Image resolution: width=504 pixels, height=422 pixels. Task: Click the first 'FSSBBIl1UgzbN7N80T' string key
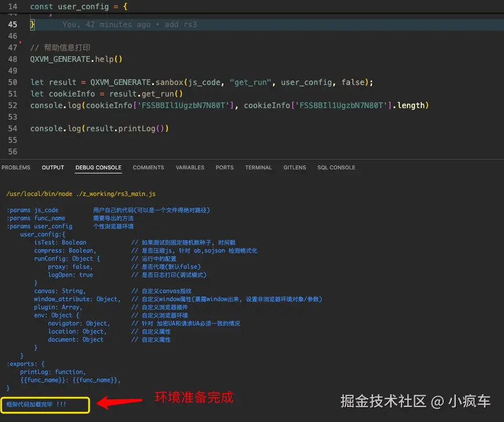point(183,105)
